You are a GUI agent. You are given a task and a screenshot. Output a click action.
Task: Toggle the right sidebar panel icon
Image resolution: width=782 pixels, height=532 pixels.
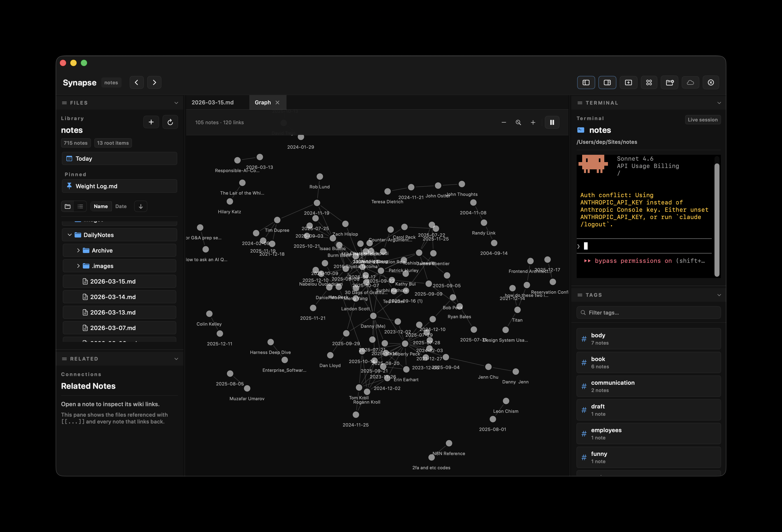click(607, 82)
